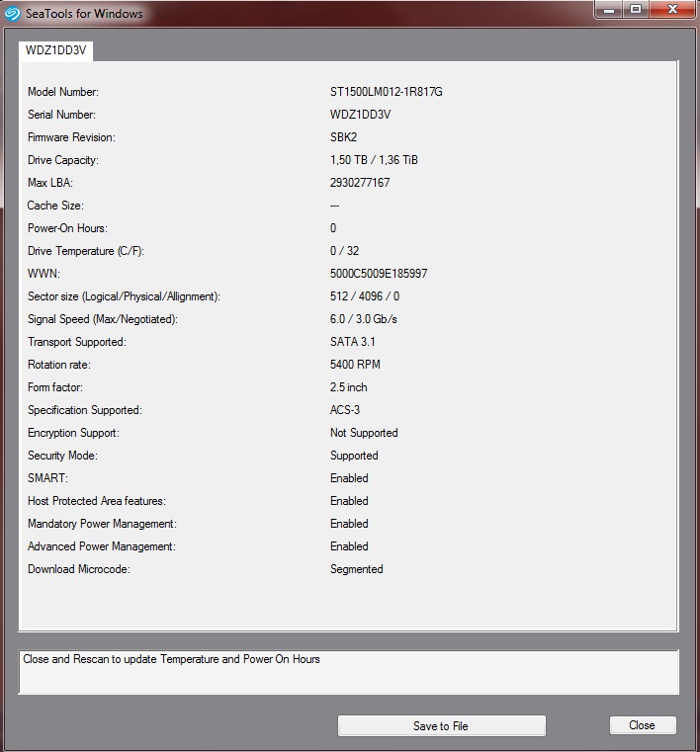Screen dimensions: 700x752
Task: Click signal speed value 6.0 / 3.0 Gb/s
Action: click(x=363, y=319)
